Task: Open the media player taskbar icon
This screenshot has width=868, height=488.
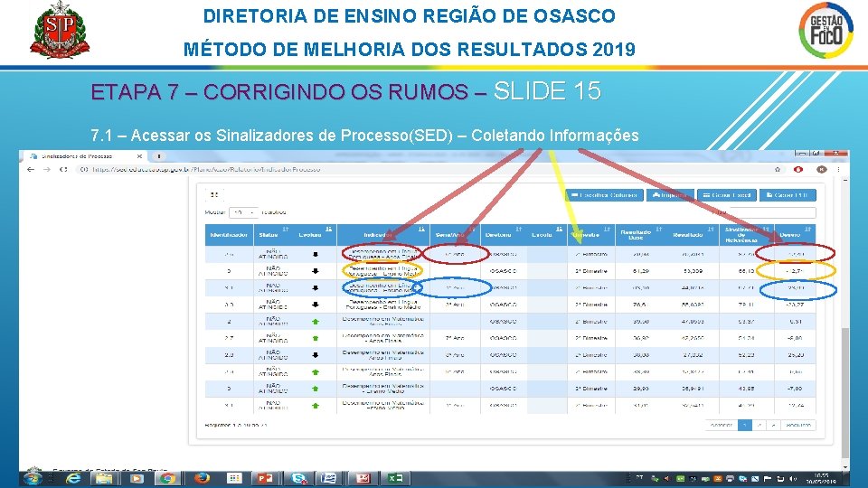Action: pos(137,479)
